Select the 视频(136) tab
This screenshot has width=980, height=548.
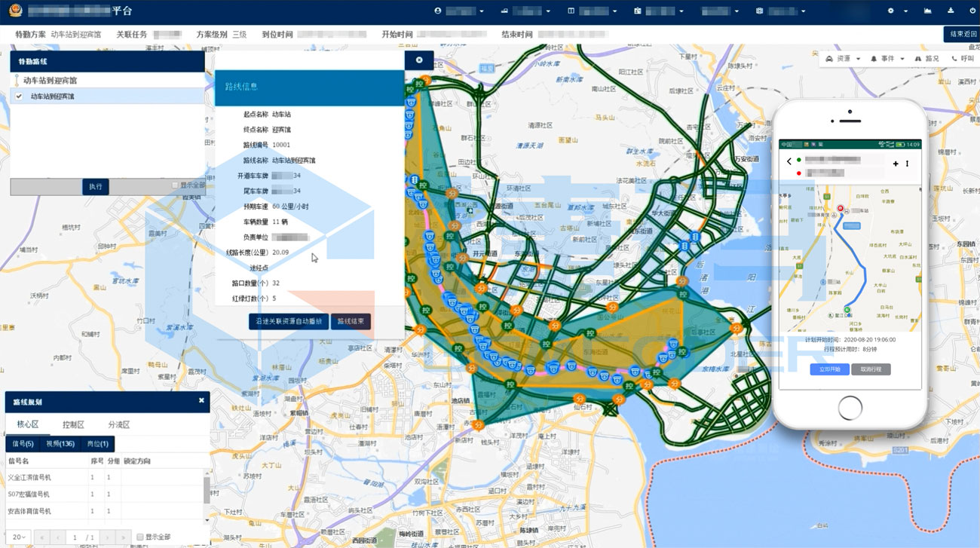pyautogui.click(x=60, y=444)
